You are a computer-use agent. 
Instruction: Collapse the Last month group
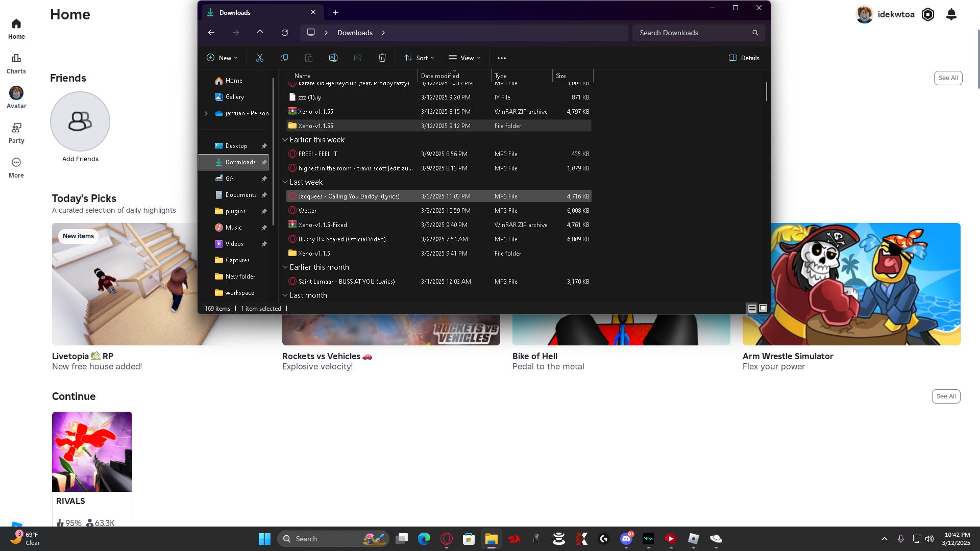pyautogui.click(x=285, y=295)
